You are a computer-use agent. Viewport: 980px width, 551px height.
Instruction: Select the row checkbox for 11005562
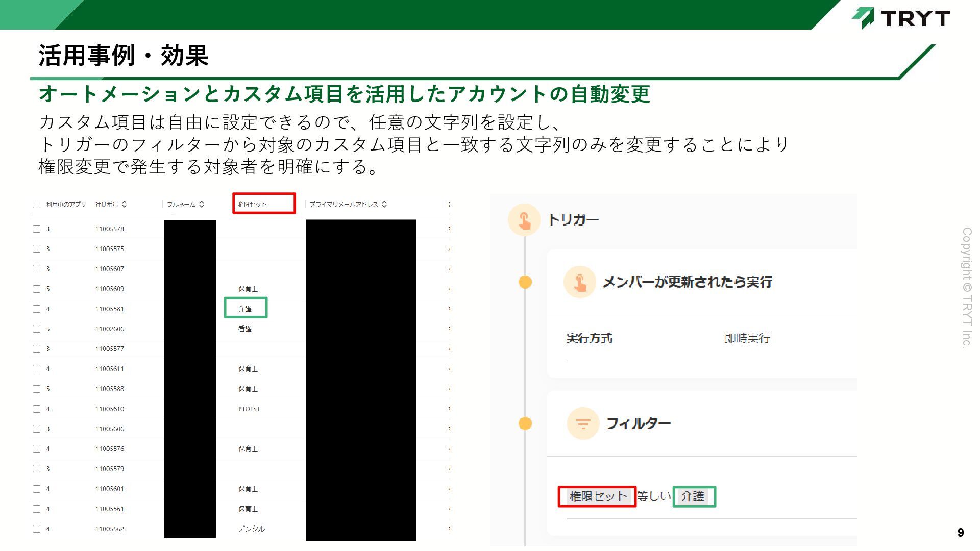tap(37, 529)
